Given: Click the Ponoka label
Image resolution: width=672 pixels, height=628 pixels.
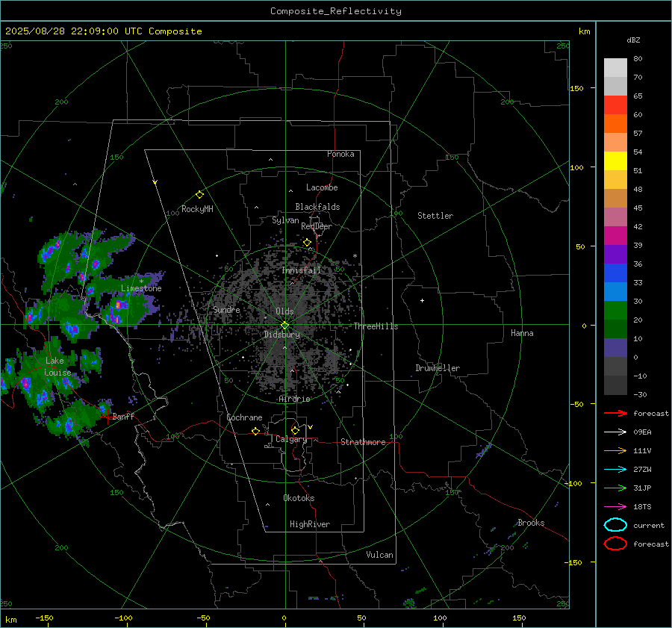Looking at the screenshot, I should coord(340,154).
